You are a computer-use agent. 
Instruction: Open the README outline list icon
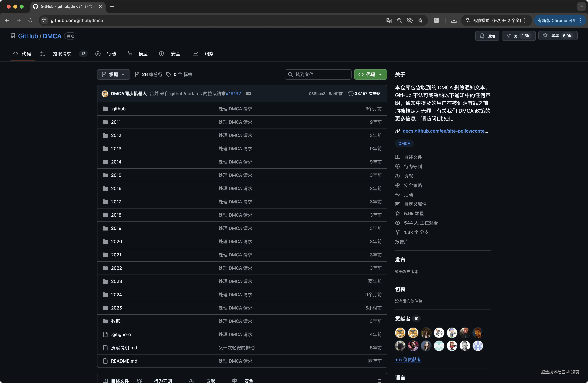click(x=379, y=381)
